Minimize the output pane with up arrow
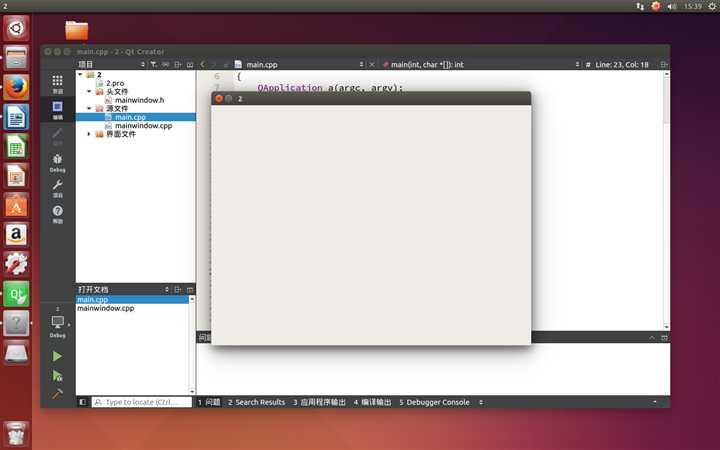 [652, 338]
